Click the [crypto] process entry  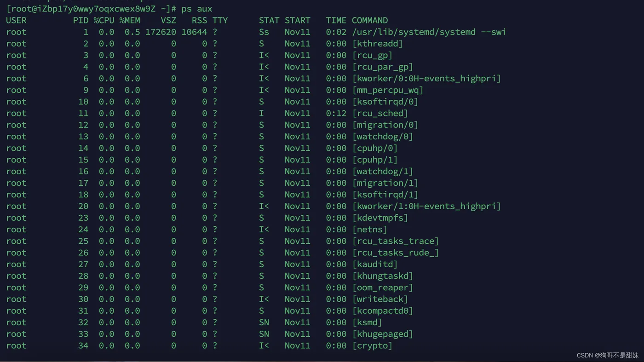coord(372,345)
